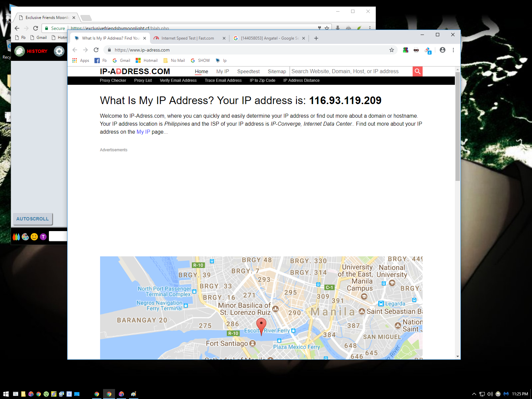The width and height of the screenshot is (532, 399).
Task: Bookmark this page with star icon
Action: click(x=392, y=50)
